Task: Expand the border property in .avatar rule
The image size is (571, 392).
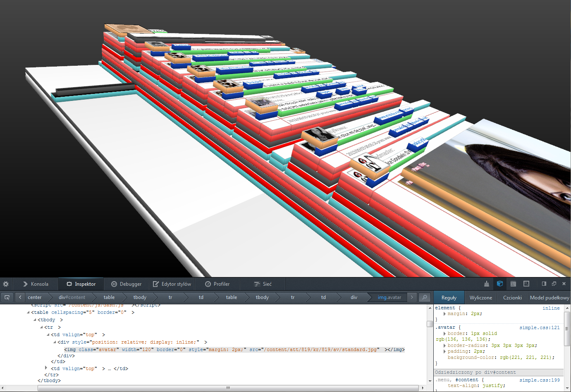Action: 444,333
